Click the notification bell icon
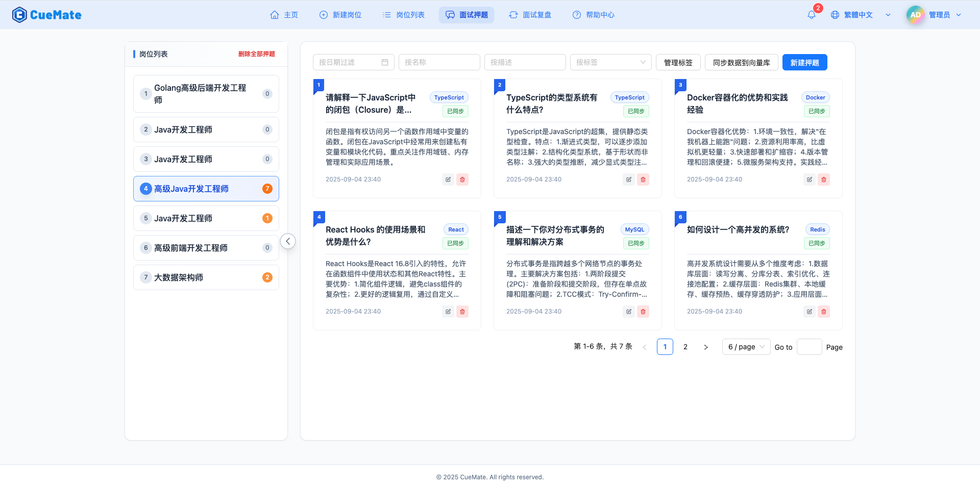This screenshot has width=980, height=489. coord(811,15)
